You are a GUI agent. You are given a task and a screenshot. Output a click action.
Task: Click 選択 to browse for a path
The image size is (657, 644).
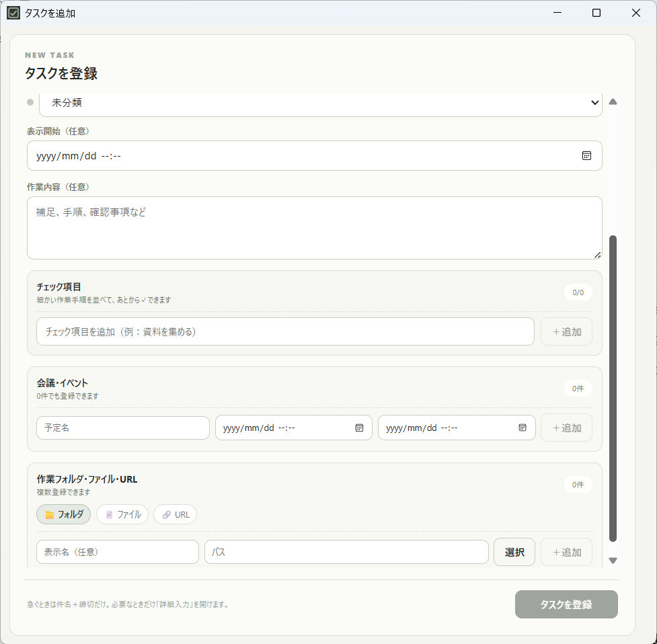[x=514, y=552]
